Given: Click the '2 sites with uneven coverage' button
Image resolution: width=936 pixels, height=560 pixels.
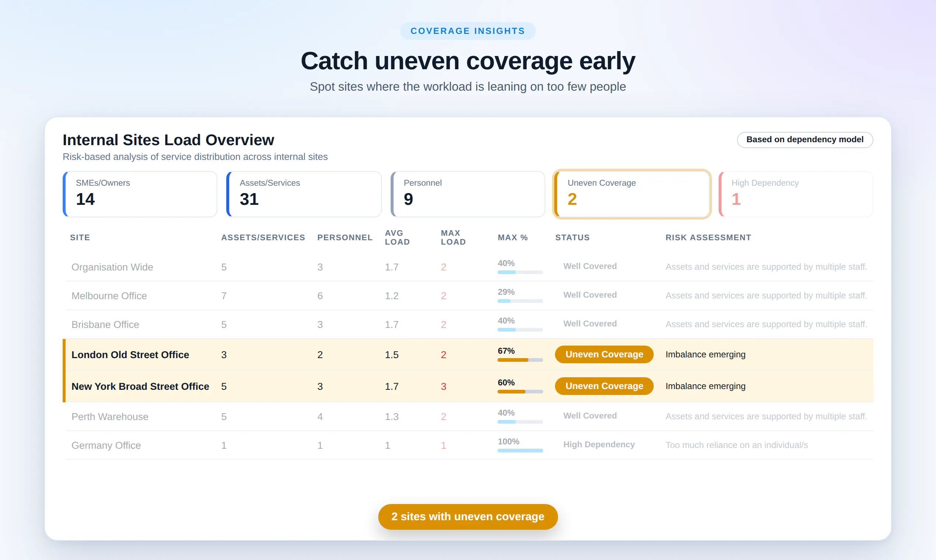Looking at the screenshot, I should (x=468, y=517).
